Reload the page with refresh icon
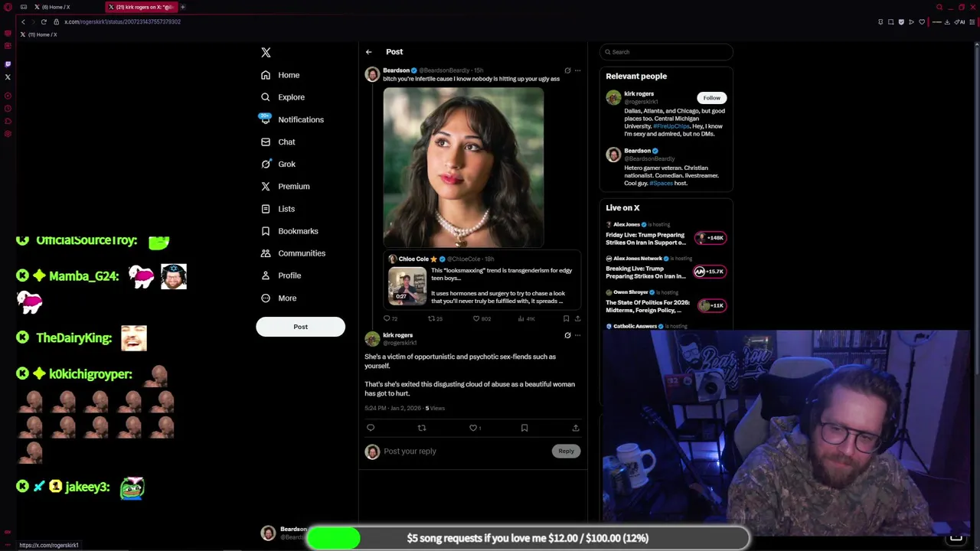This screenshot has width=980, height=551. point(44,22)
